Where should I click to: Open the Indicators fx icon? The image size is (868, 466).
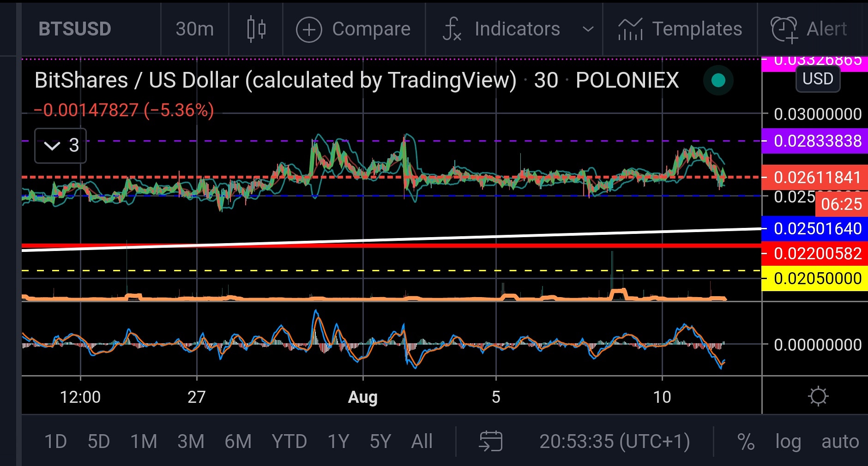(x=452, y=29)
